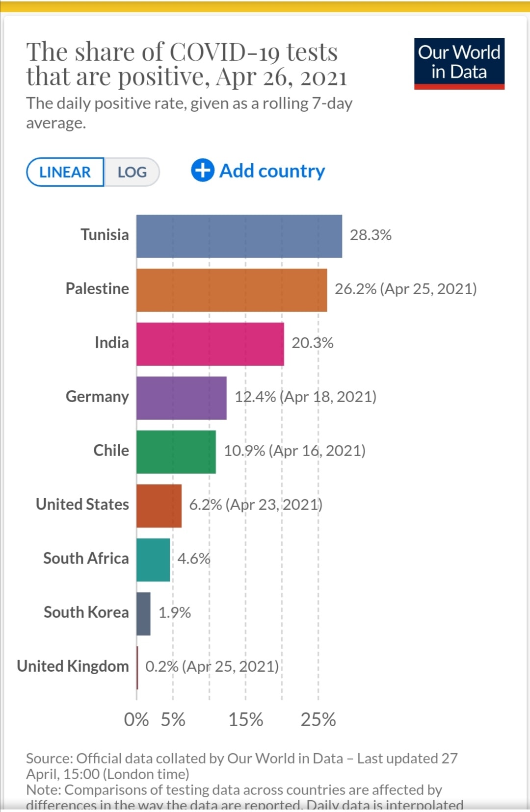Click the India pink bar
Image resolution: width=530 pixels, height=812 pixels.
click(210, 344)
